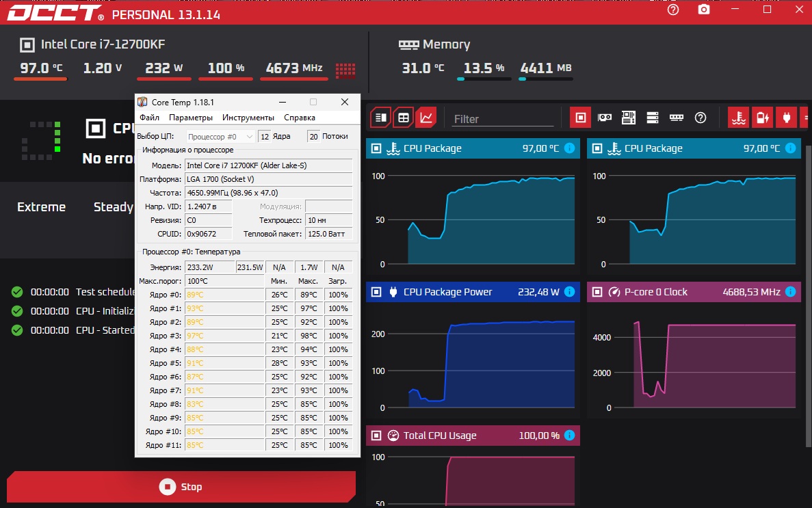The height and width of the screenshot is (508, 812).
Task: Click the Энергия 233.2W value
Action: (210, 267)
